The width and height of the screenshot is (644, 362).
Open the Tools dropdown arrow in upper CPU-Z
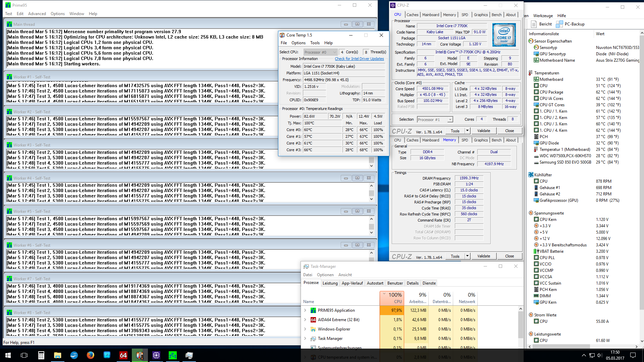467,131
